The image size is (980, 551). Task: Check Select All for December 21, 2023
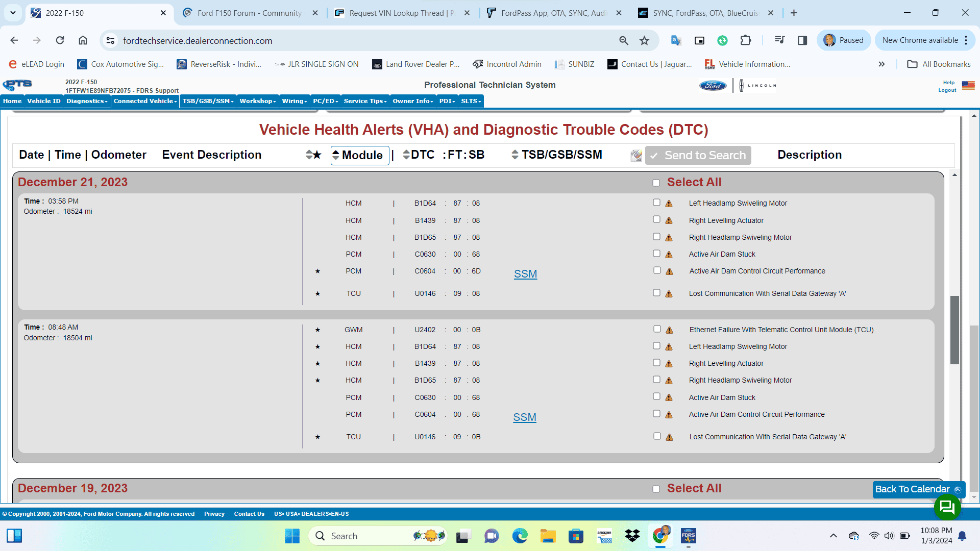[656, 183]
